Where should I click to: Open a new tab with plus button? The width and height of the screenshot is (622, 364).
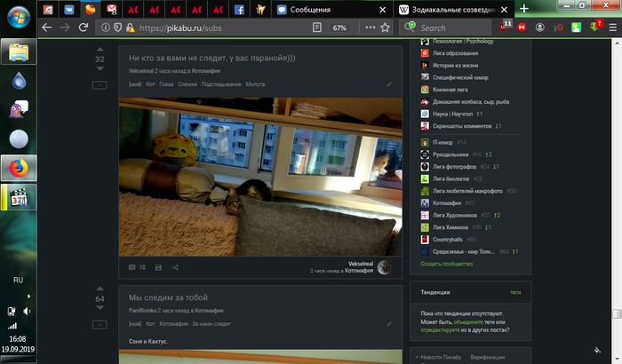524,9
